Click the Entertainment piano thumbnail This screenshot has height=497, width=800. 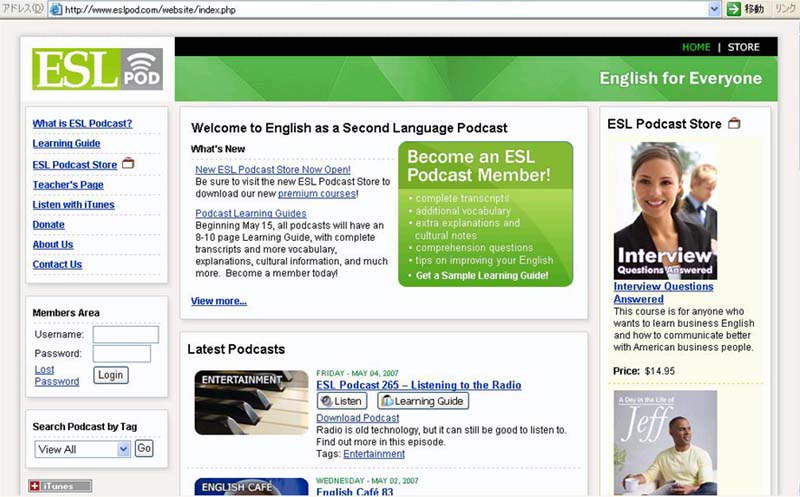[252, 403]
